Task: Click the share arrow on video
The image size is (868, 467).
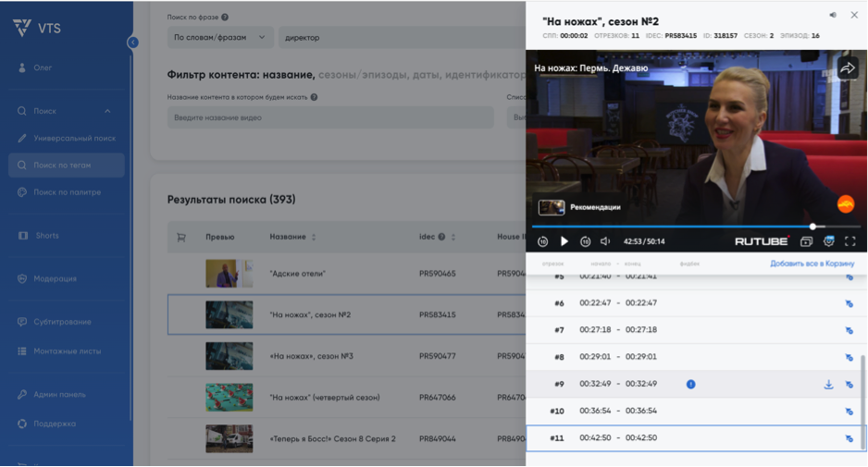Action: pyautogui.click(x=847, y=68)
